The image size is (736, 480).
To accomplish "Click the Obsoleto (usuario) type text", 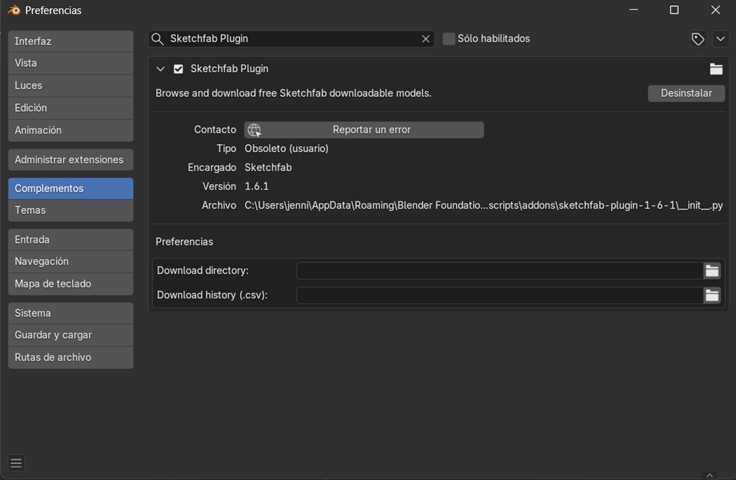I will 286,149.
